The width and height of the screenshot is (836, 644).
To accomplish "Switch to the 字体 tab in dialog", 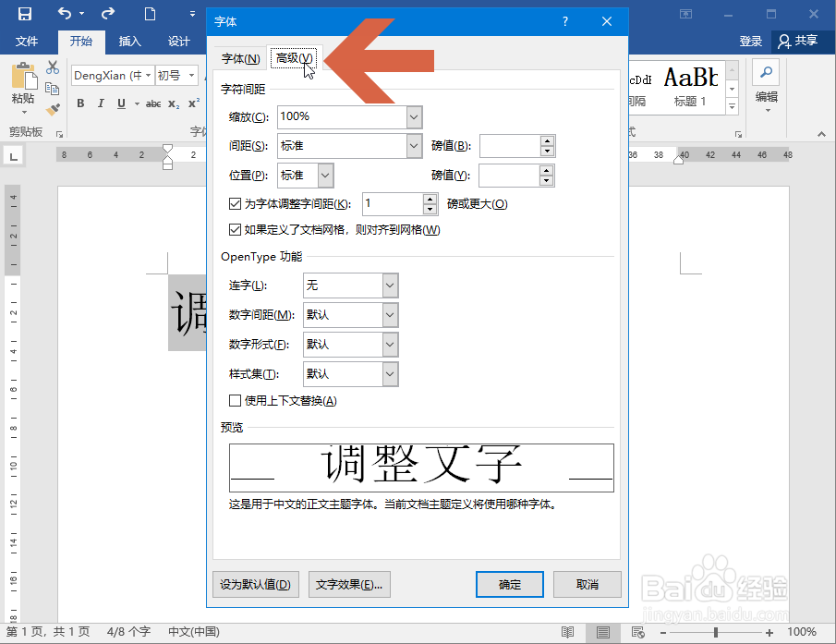I will (238, 56).
